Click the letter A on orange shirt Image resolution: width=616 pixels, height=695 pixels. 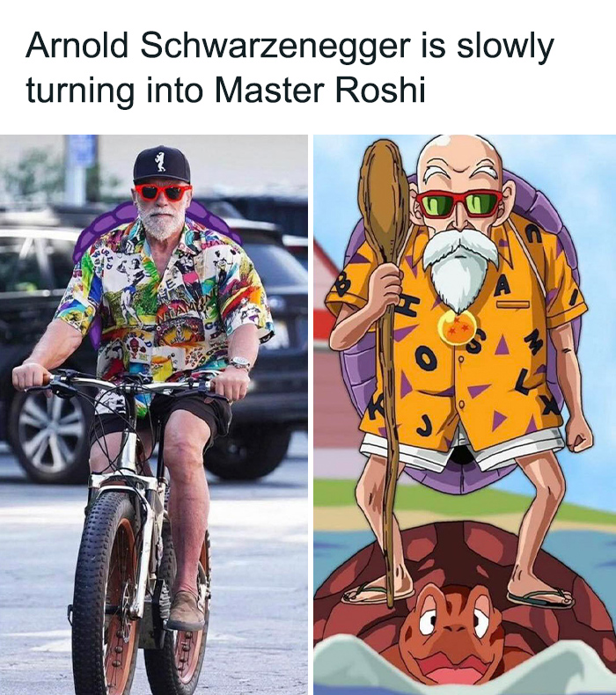(x=502, y=287)
